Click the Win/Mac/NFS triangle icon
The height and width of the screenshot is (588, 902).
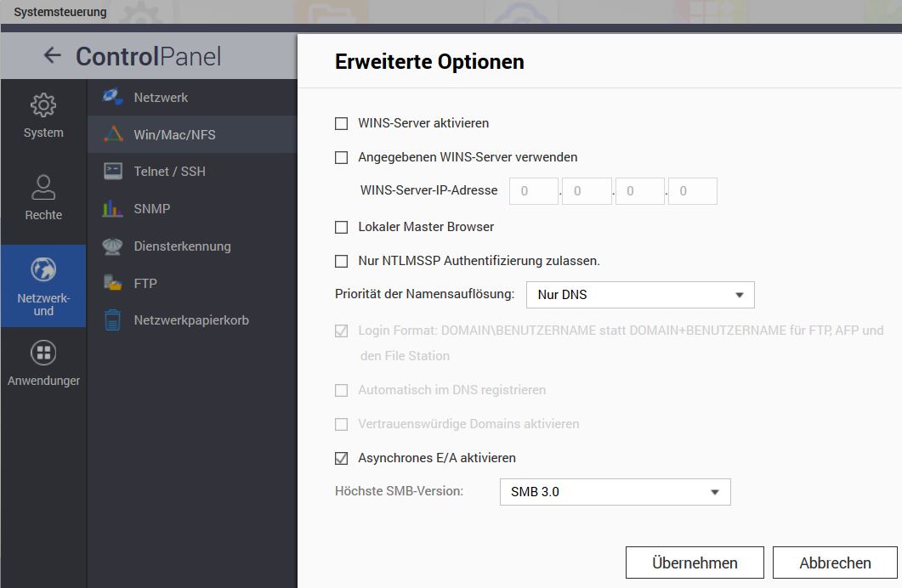point(113,134)
